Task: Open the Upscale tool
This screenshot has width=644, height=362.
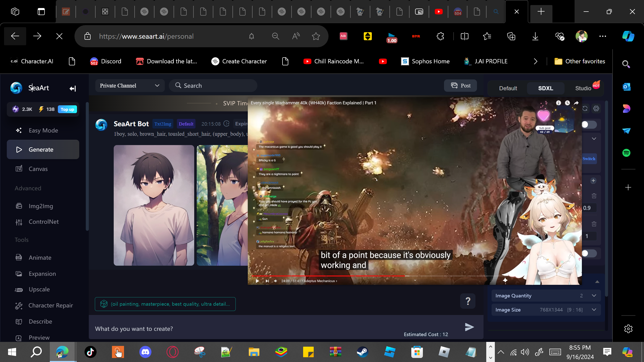Action: (43, 289)
